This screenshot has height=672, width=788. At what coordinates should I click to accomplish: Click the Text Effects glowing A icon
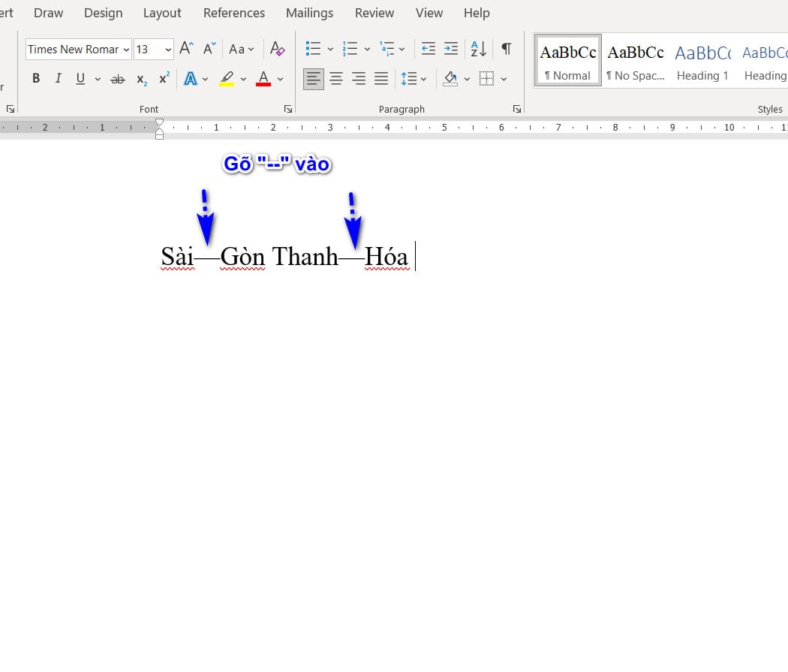point(191,79)
